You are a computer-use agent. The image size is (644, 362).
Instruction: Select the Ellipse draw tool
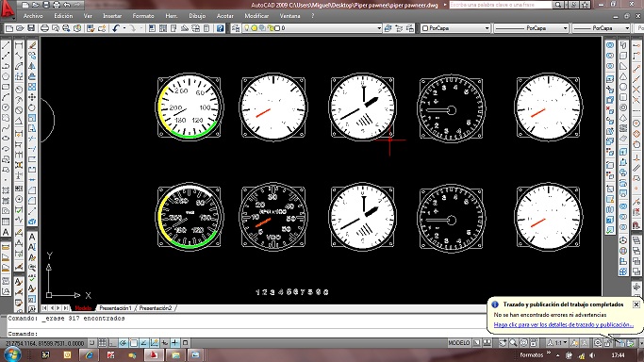point(6,139)
